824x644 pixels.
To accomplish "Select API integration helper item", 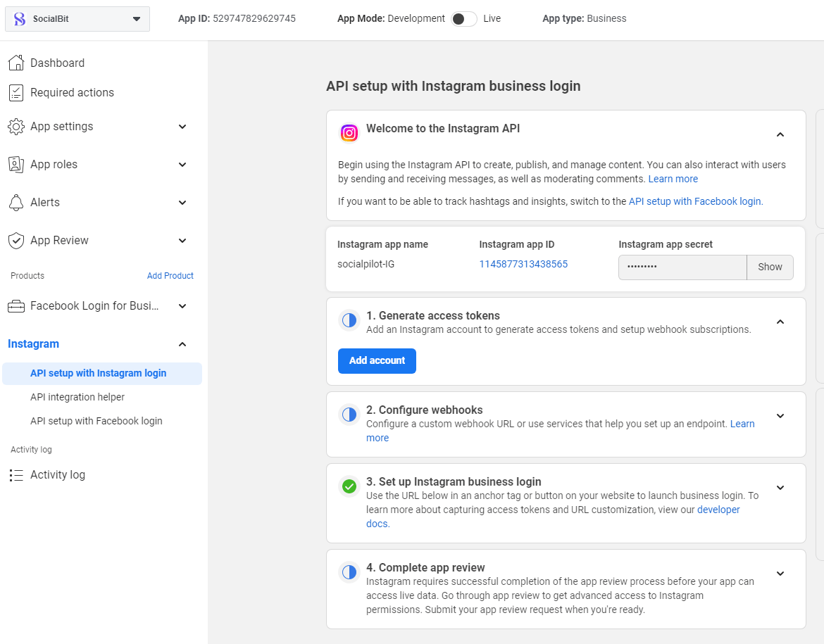I will (77, 397).
